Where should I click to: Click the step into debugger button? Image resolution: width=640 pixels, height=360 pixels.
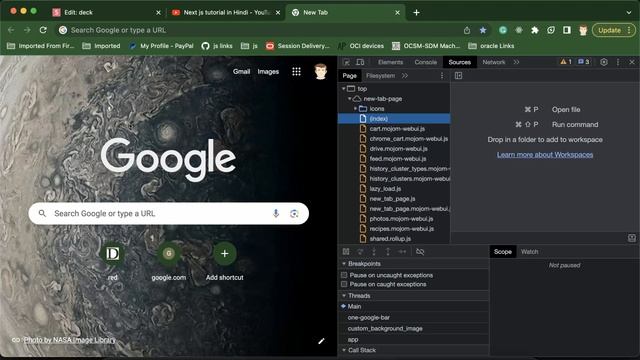[374, 251]
